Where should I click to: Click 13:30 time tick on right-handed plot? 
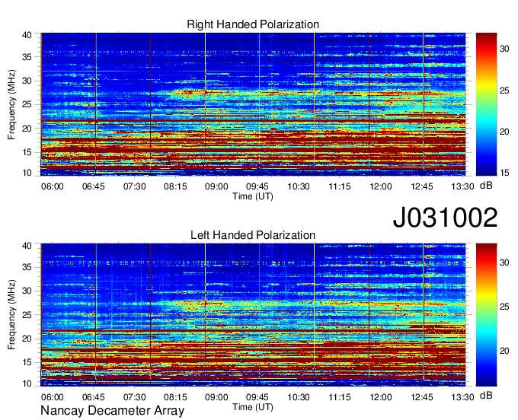463,186
